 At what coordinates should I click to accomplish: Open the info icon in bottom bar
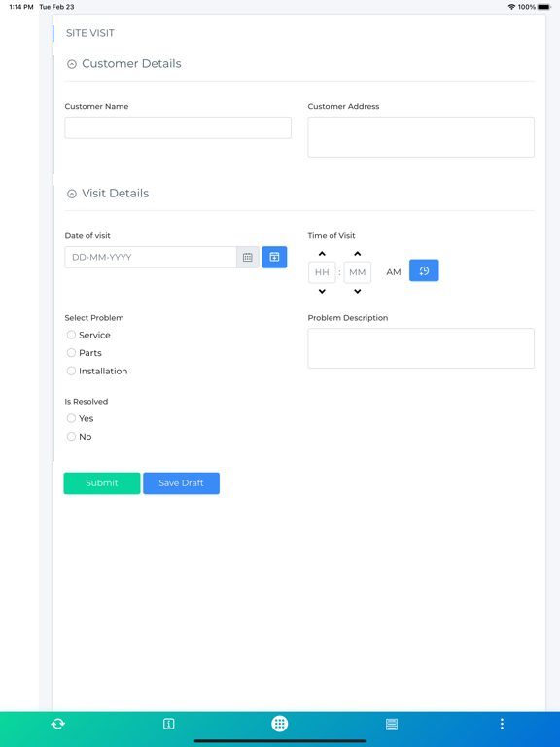[168, 724]
